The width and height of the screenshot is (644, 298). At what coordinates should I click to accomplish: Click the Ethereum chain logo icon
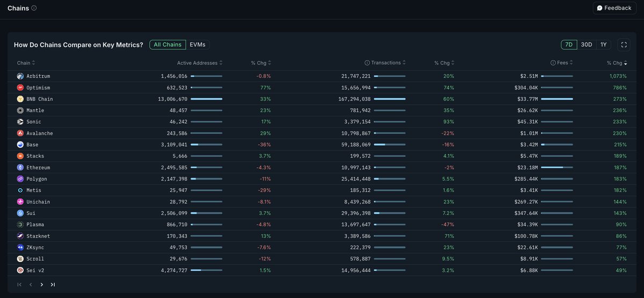click(20, 167)
